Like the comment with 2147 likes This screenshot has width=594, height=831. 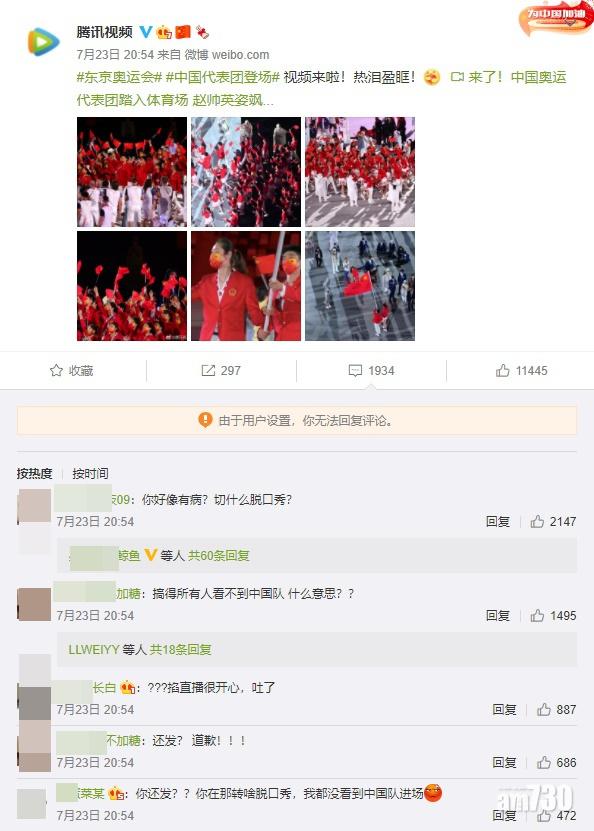click(537, 521)
